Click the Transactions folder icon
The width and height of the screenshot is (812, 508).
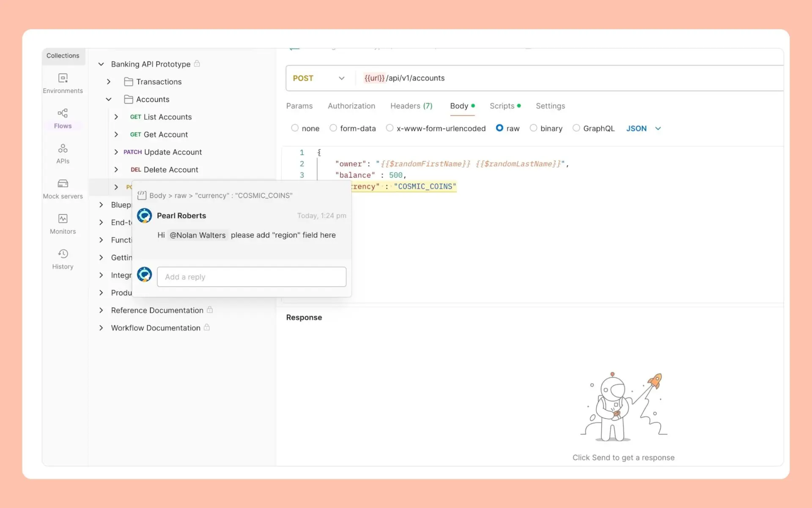tap(129, 82)
